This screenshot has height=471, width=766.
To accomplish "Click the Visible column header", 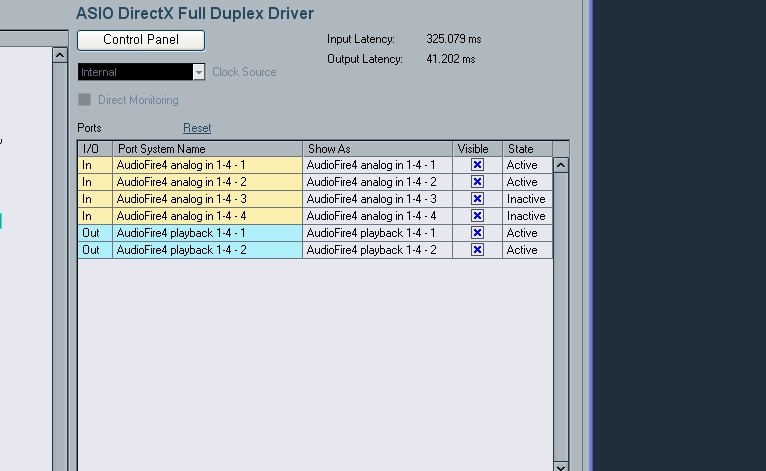I will coord(478,149).
